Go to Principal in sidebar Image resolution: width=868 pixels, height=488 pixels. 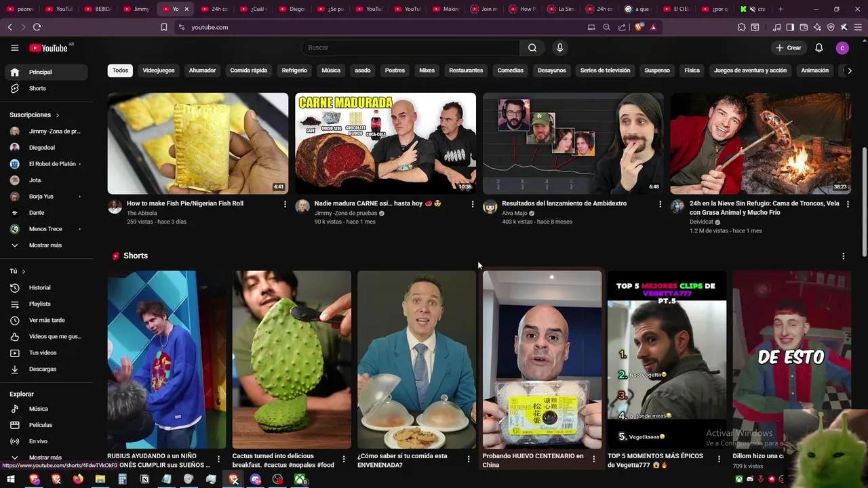(x=47, y=72)
